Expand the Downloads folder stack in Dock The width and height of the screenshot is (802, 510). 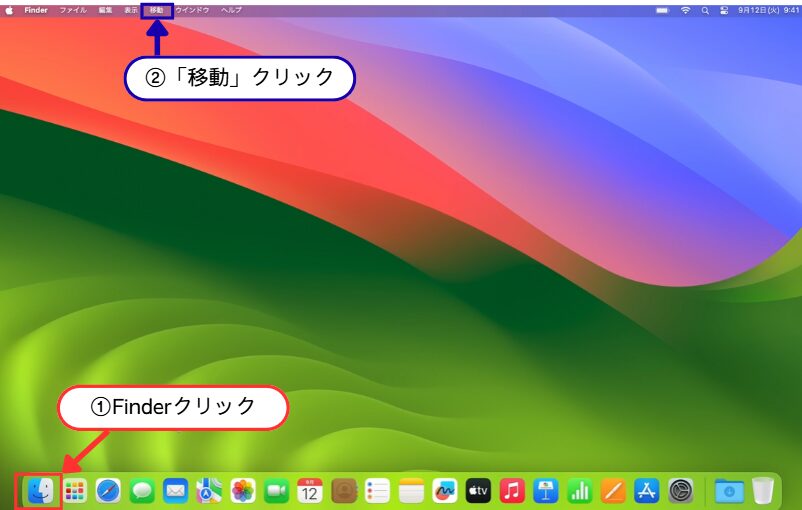pyautogui.click(x=729, y=490)
